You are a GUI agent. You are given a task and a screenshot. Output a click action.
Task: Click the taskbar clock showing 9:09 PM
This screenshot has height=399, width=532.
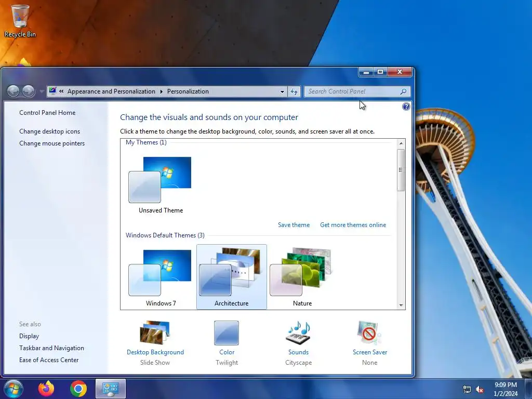pos(506,389)
